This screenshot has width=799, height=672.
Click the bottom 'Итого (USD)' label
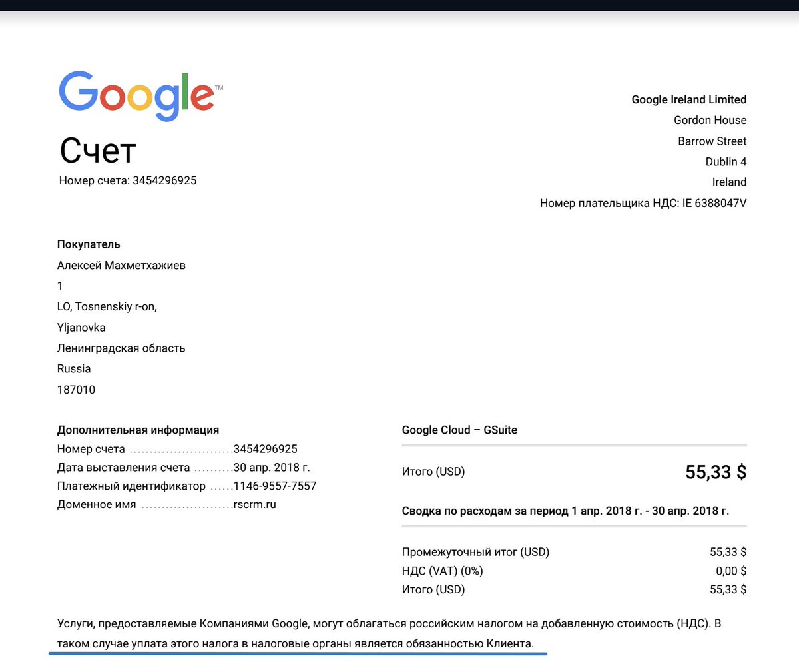(433, 589)
